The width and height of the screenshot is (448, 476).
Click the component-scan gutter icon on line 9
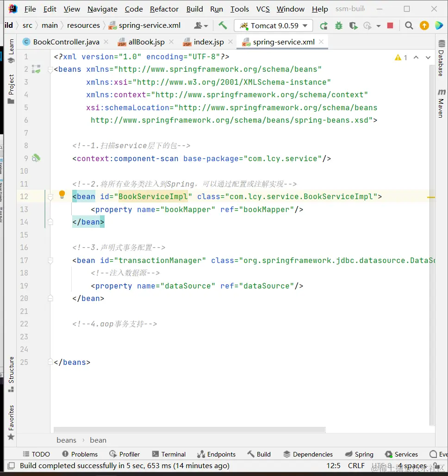point(36,158)
